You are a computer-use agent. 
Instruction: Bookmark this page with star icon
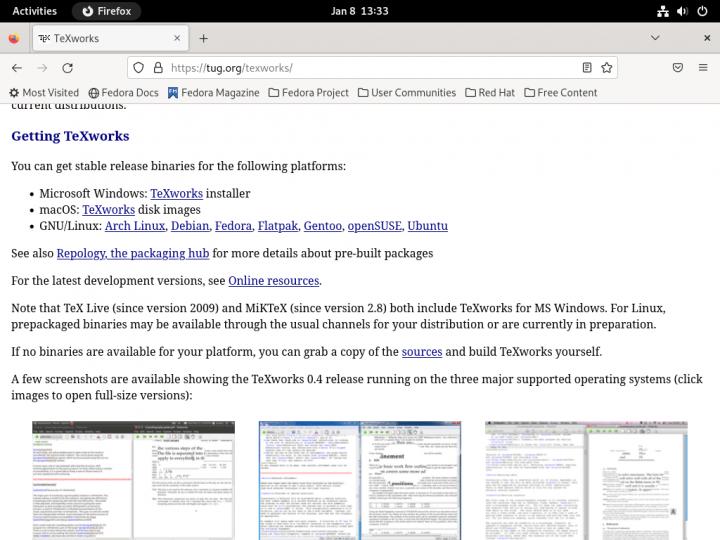(x=606, y=68)
